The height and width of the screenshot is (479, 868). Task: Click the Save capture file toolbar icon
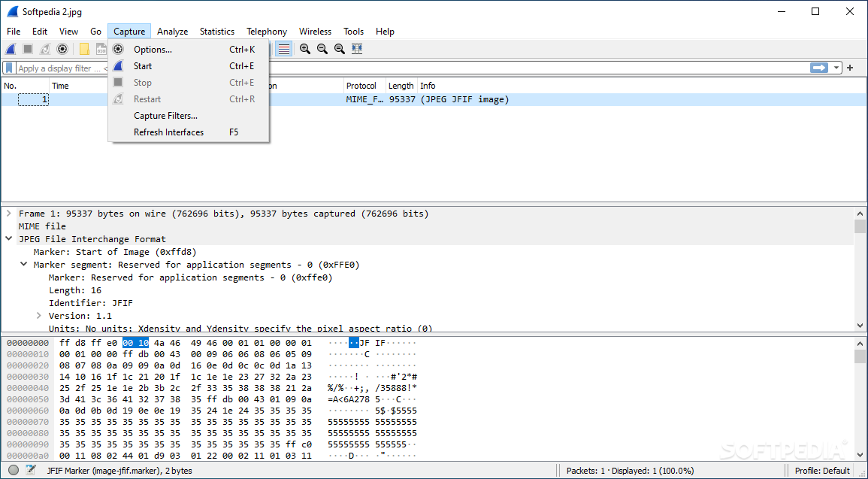click(101, 50)
